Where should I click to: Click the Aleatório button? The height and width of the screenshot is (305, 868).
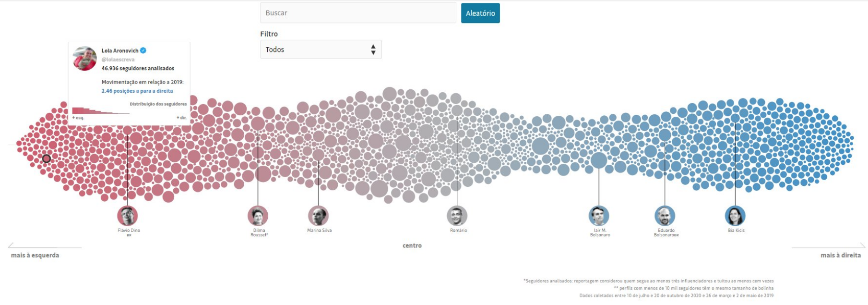point(480,13)
